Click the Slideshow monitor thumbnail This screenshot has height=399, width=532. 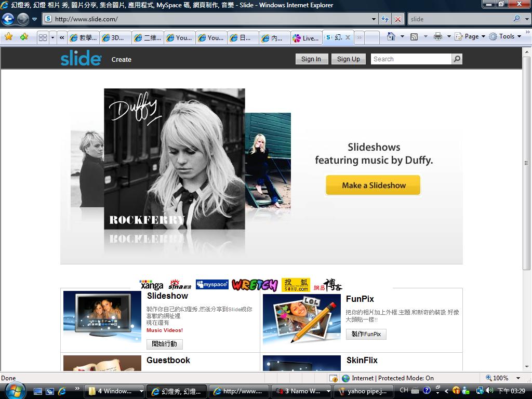[x=102, y=316]
